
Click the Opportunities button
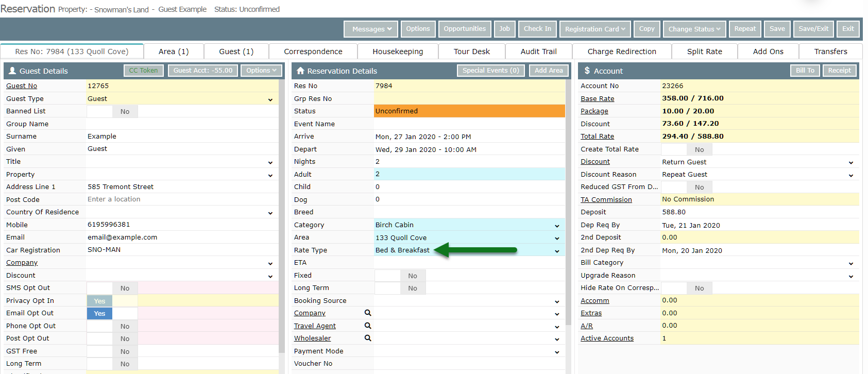tap(465, 29)
